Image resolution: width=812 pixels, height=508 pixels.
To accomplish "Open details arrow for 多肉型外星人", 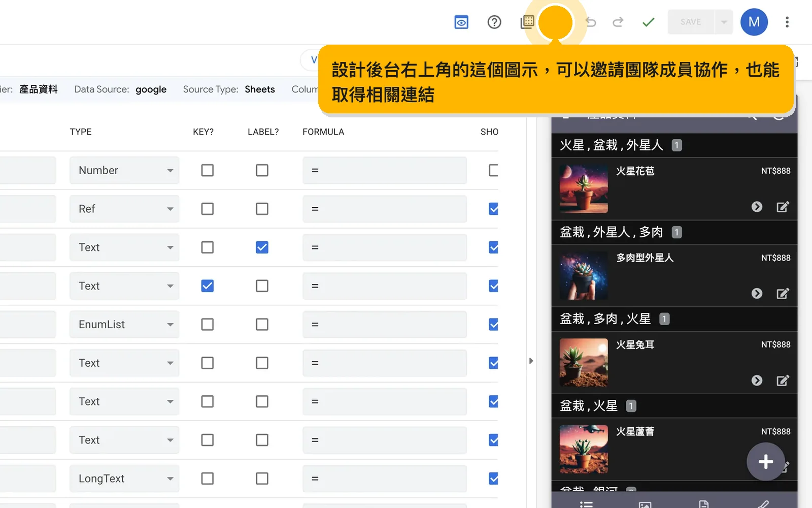I will (x=757, y=294).
